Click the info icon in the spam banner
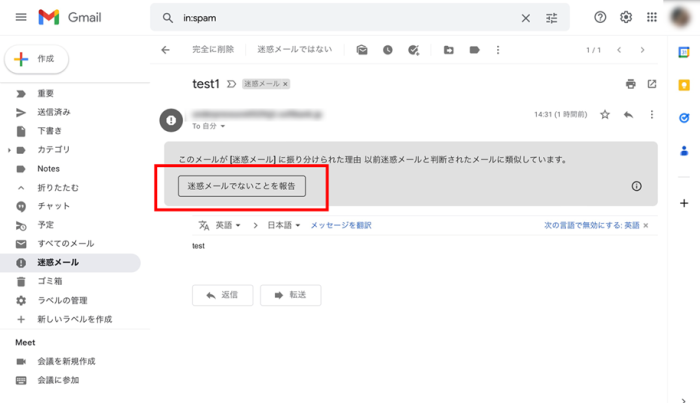 636,186
